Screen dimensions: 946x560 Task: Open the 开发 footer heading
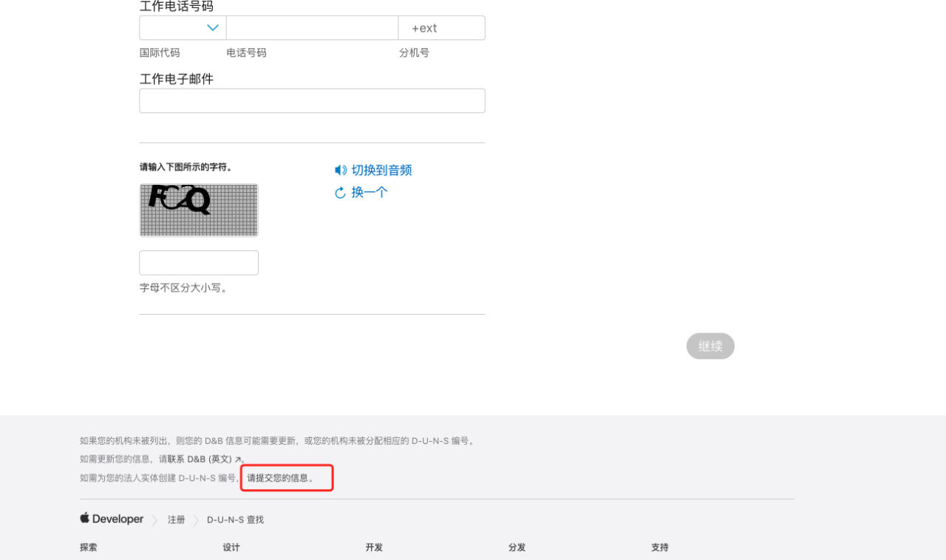click(x=374, y=547)
